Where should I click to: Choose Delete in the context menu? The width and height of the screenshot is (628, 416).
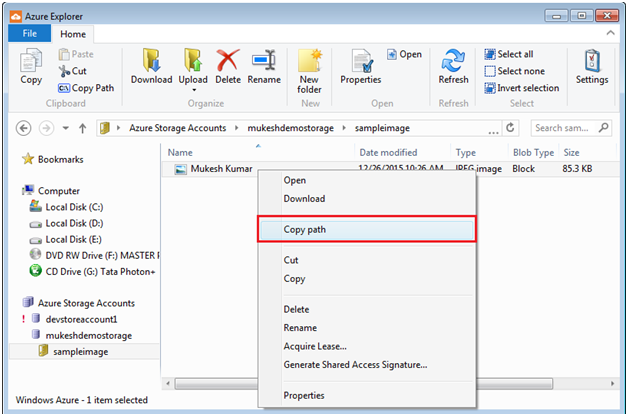click(366, 309)
